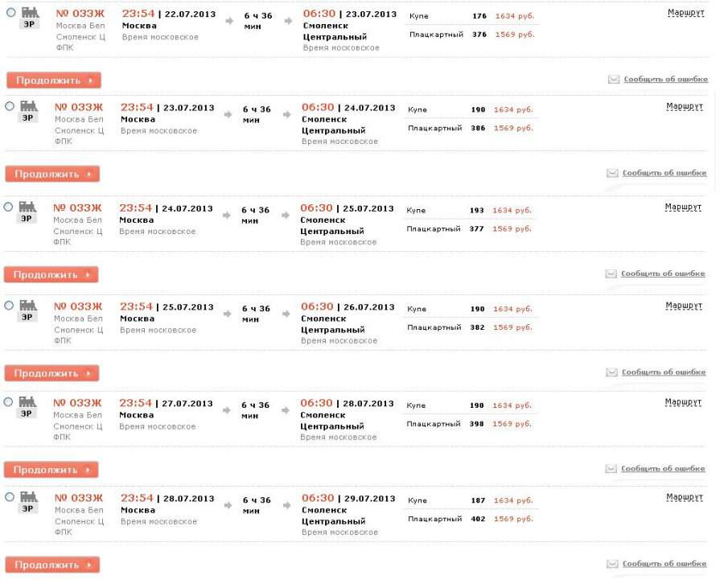Select the 28.07.2013 train radio button
This screenshot has height=588, width=724.
pos(9,497)
